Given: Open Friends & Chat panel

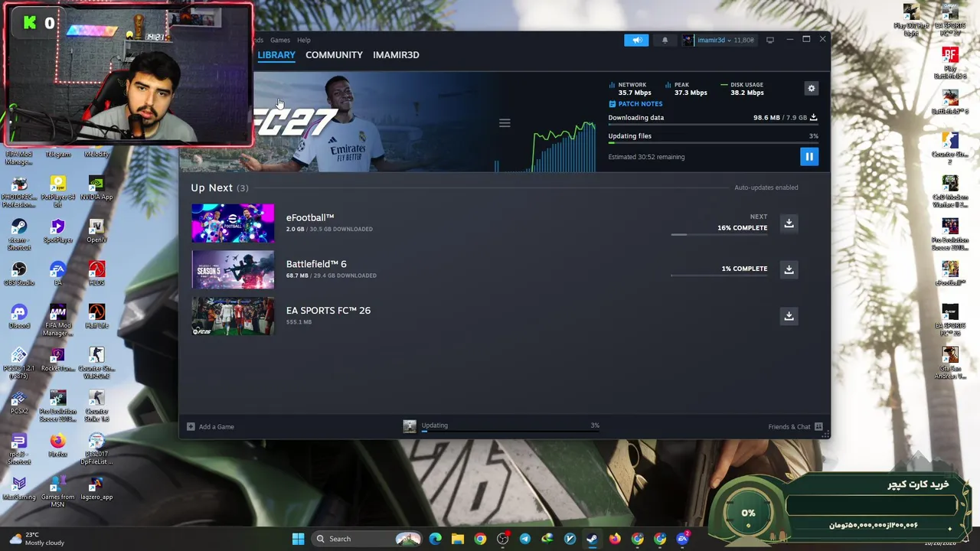Looking at the screenshot, I should tap(795, 427).
